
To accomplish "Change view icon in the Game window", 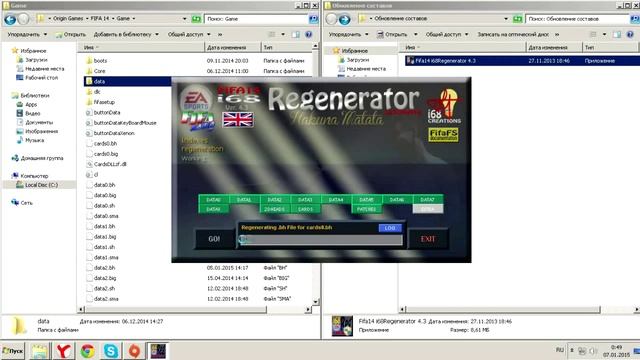I will coord(272,34).
